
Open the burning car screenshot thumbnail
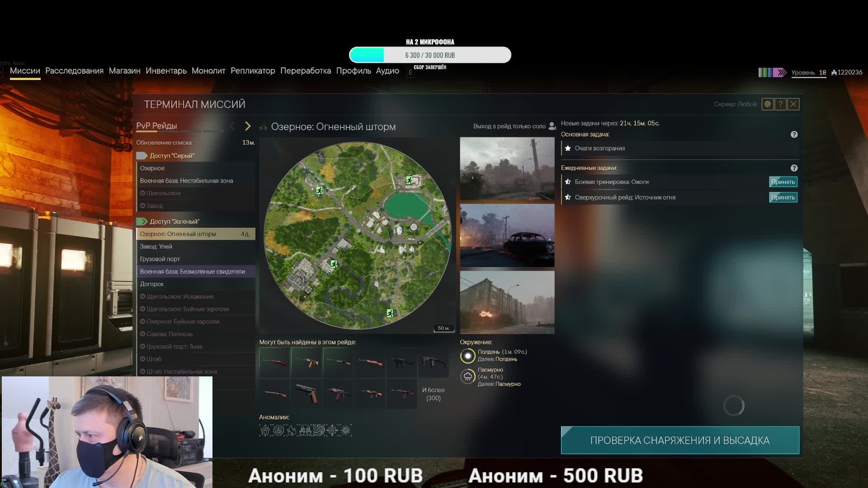507,235
